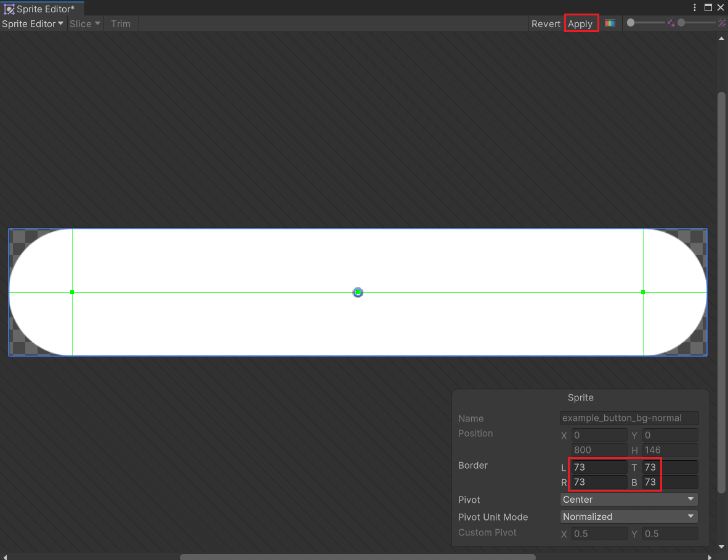
Task: Select the sprite pivot circle at the center
Action: [357, 292]
